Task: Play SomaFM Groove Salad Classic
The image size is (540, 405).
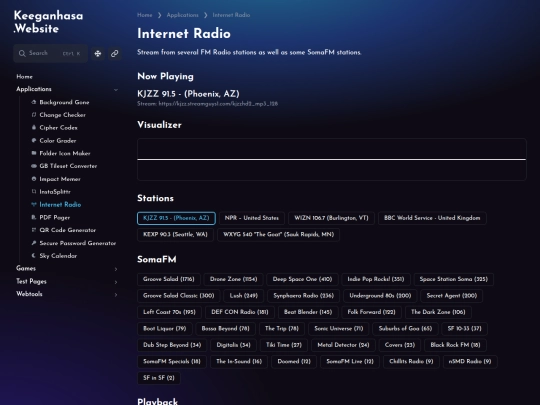Action: click(x=179, y=296)
